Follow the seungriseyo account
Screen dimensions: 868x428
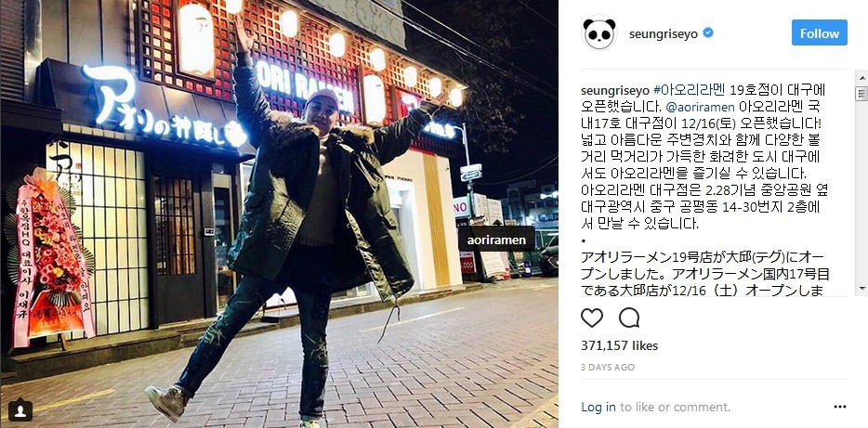(x=820, y=33)
